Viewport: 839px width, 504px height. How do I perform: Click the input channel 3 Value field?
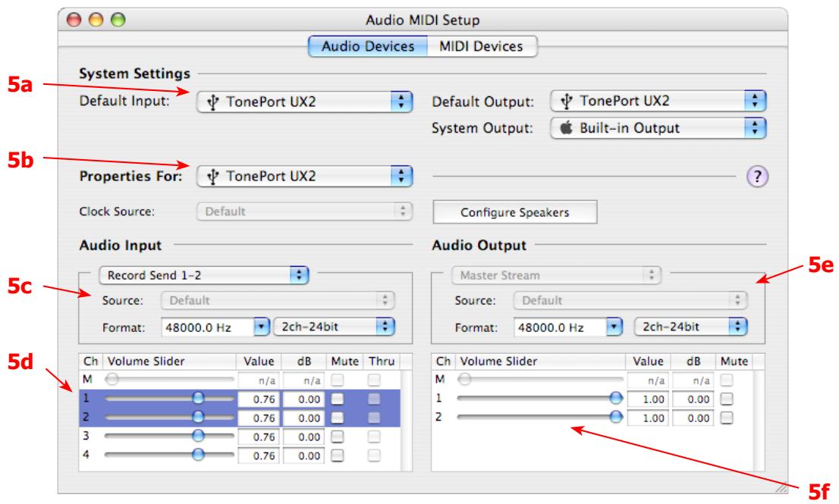click(x=259, y=437)
